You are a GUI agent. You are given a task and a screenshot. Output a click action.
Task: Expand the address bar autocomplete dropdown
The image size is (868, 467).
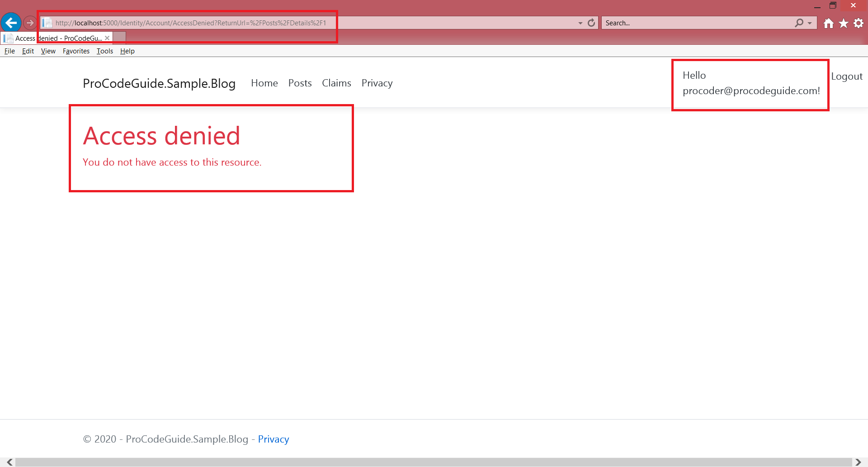(x=580, y=23)
